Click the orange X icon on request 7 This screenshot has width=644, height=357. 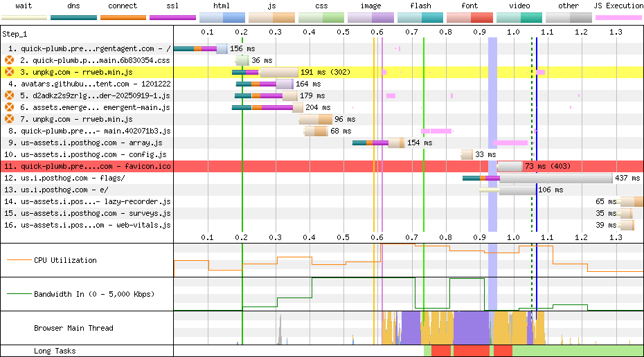point(9,119)
